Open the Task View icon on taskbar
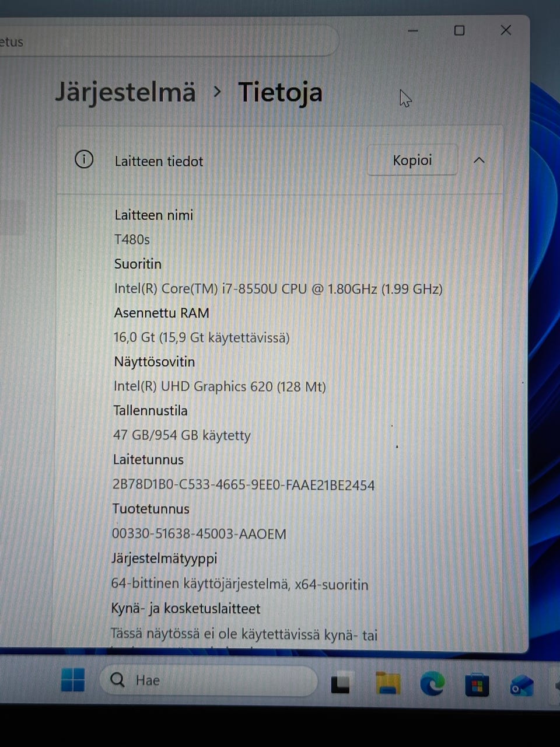Screen dimensions: 560x747 340,683
